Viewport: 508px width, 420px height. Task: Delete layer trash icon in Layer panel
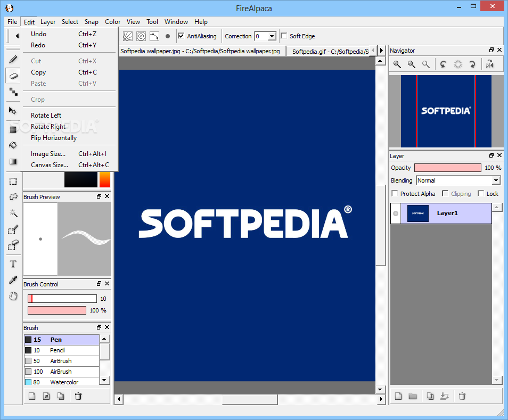[x=462, y=396]
